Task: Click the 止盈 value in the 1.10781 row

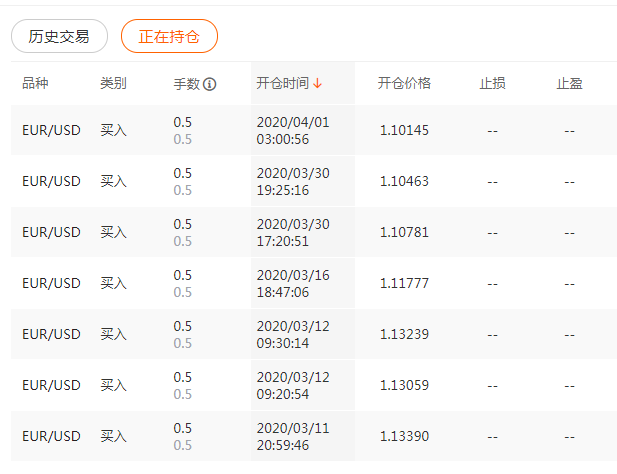Action: [x=569, y=233]
